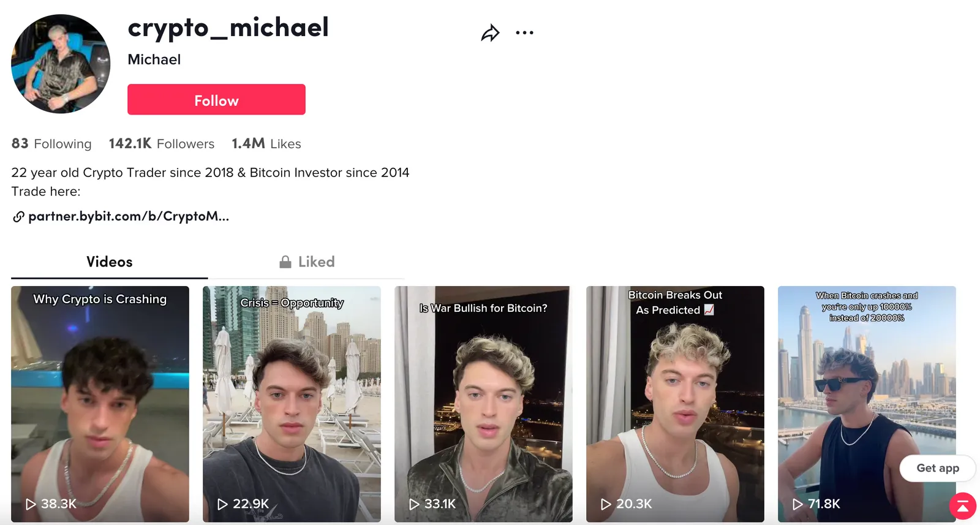Click the Get app button
The width and height of the screenshot is (980, 525).
coord(937,468)
